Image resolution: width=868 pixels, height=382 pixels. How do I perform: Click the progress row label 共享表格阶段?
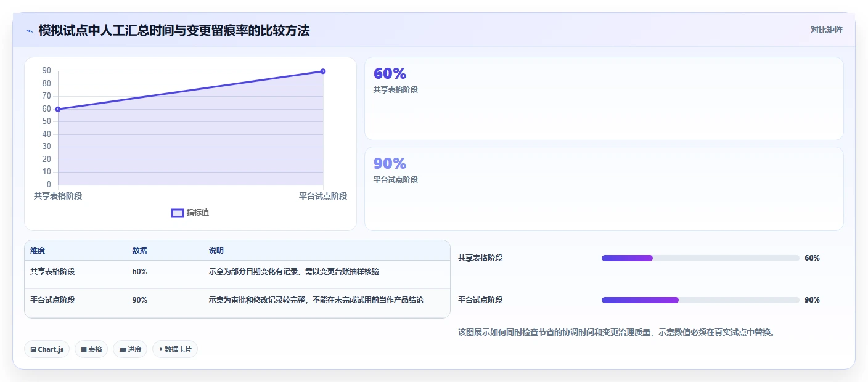click(480, 258)
